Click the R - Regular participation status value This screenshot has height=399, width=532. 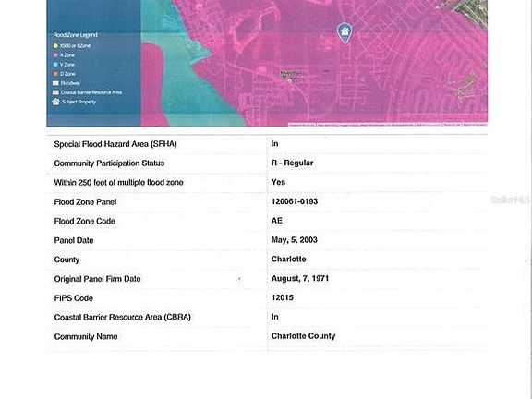[292, 163]
